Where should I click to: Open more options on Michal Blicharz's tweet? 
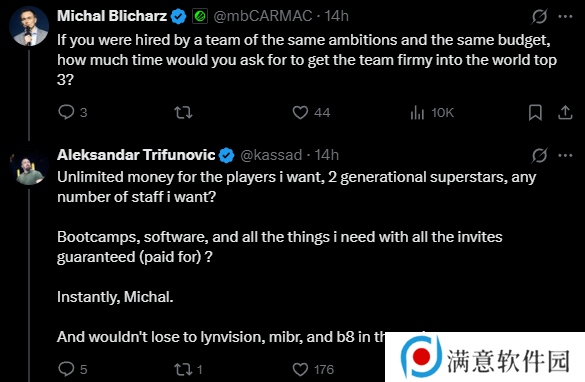click(566, 16)
